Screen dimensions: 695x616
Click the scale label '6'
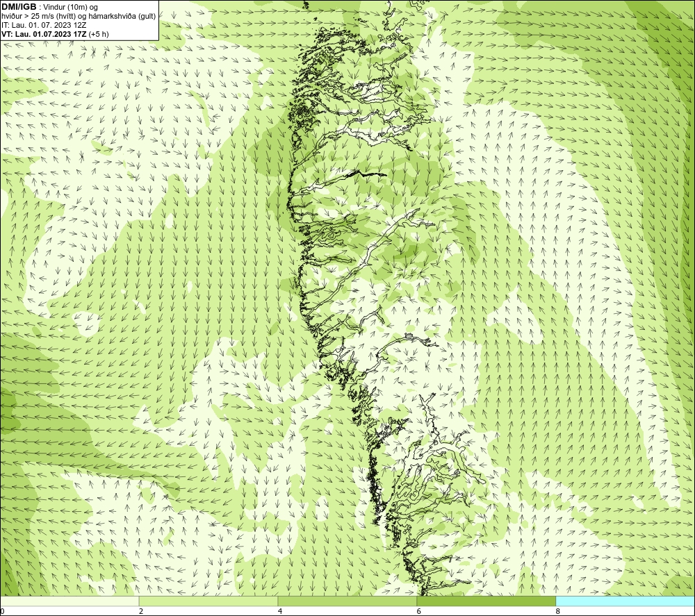[419, 612]
